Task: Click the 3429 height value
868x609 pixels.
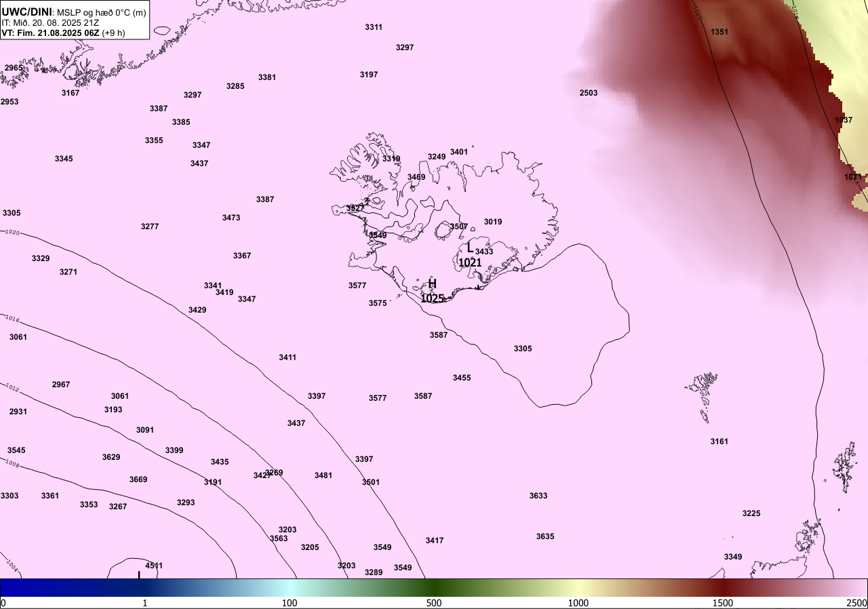Action: point(197,310)
